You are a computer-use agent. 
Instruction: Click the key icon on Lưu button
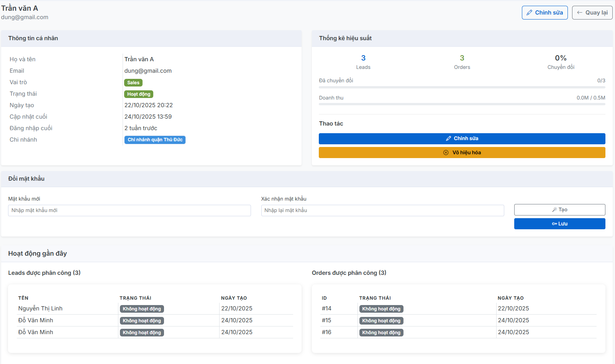(554, 224)
